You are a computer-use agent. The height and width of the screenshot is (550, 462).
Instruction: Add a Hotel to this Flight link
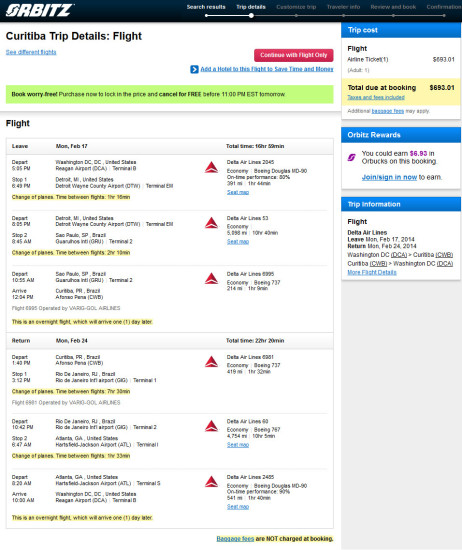coord(267,69)
